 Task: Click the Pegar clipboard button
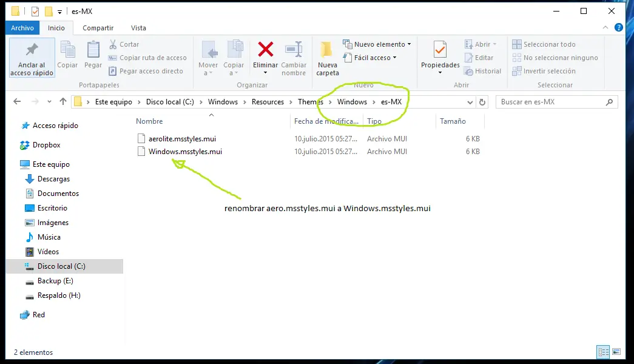click(93, 55)
